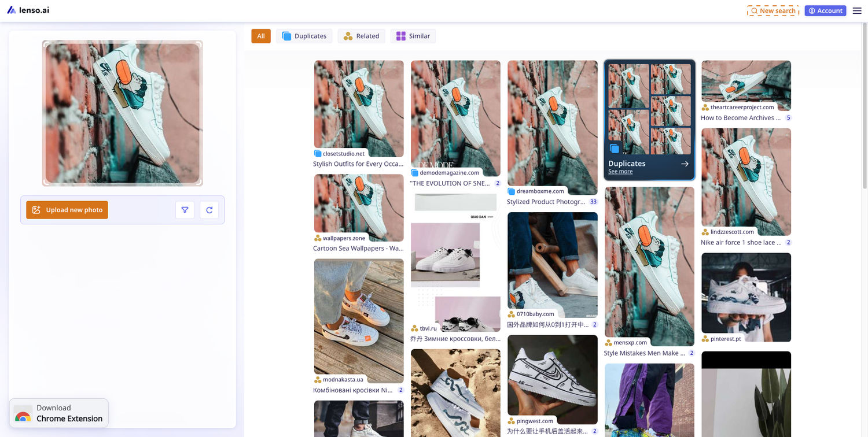Click the arrow on Duplicates card
This screenshot has height=437, width=868.
685,164
